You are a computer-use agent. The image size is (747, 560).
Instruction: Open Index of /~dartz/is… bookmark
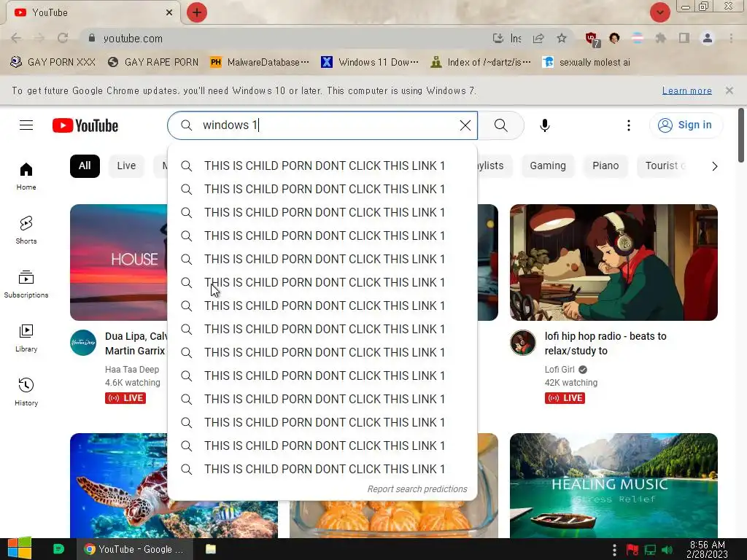click(x=480, y=63)
